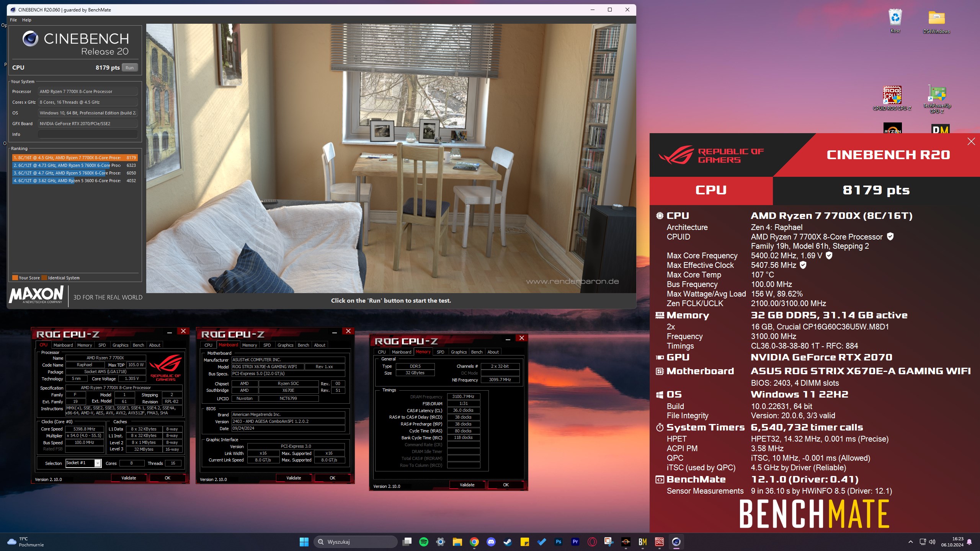
Task: Click the GPU card icon in BenchMate panel
Action: [x=660, y=357]
